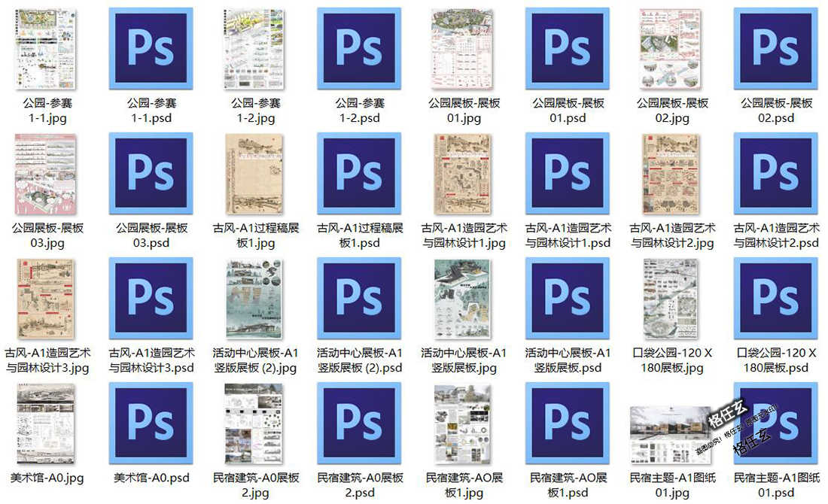Select the Photoshop icon of 公园展板-展板 01.psd
828x504 pixels.
click(x=567, y=49)
